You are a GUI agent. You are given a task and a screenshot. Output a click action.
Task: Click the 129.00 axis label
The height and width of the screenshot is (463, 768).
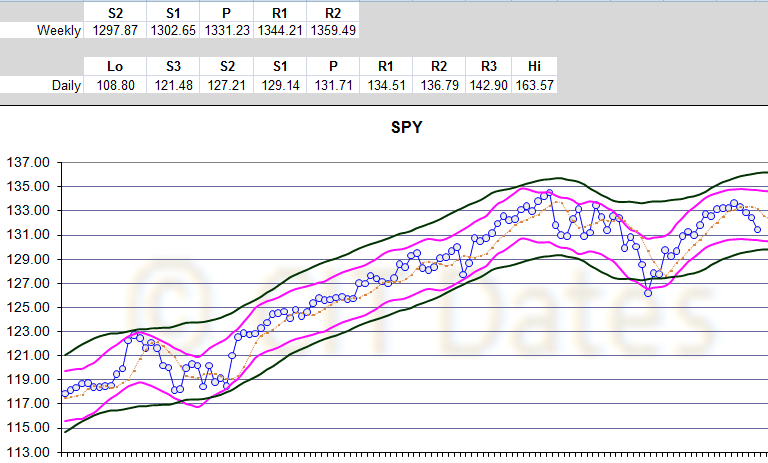28,259
